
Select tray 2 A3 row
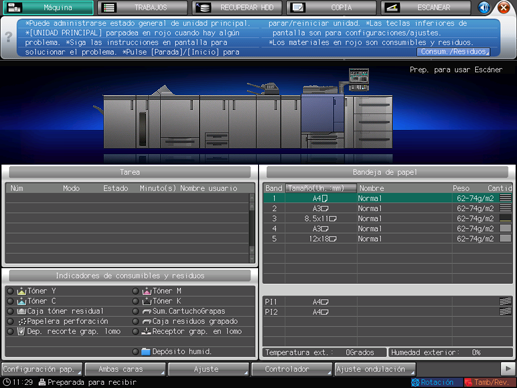click(387, 208)
